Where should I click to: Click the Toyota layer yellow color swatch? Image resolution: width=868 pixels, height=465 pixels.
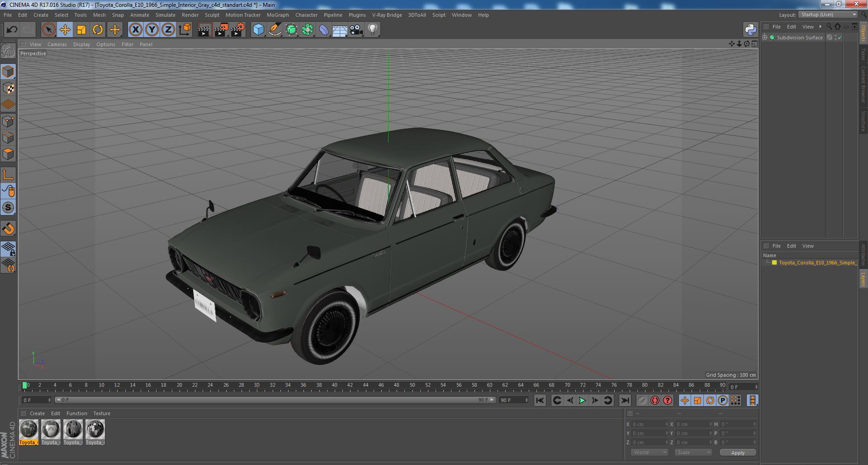coord(774,263)
